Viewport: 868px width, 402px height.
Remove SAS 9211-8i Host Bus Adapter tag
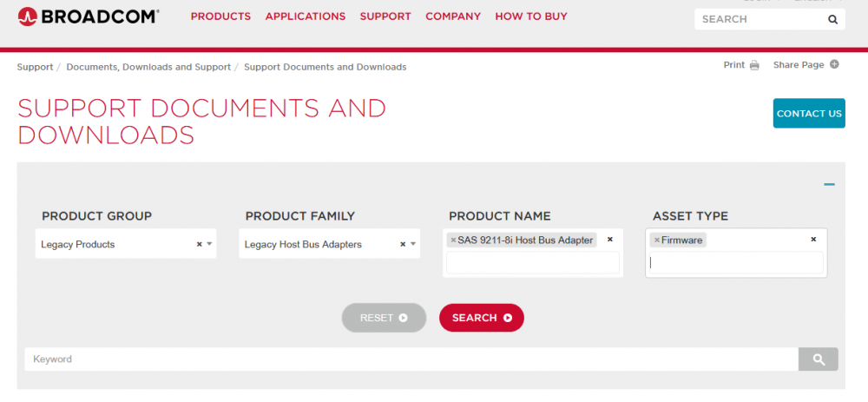[x=453, y=241]
